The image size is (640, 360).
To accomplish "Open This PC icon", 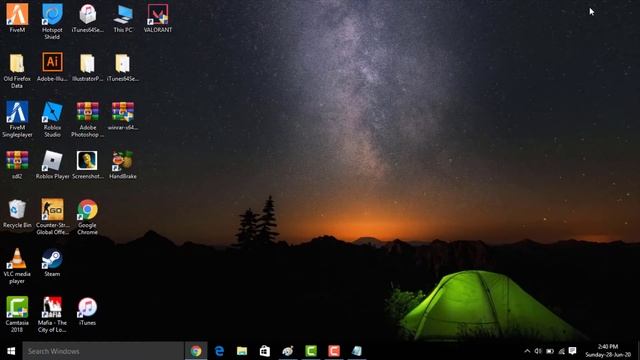I will tap(123, 18).
